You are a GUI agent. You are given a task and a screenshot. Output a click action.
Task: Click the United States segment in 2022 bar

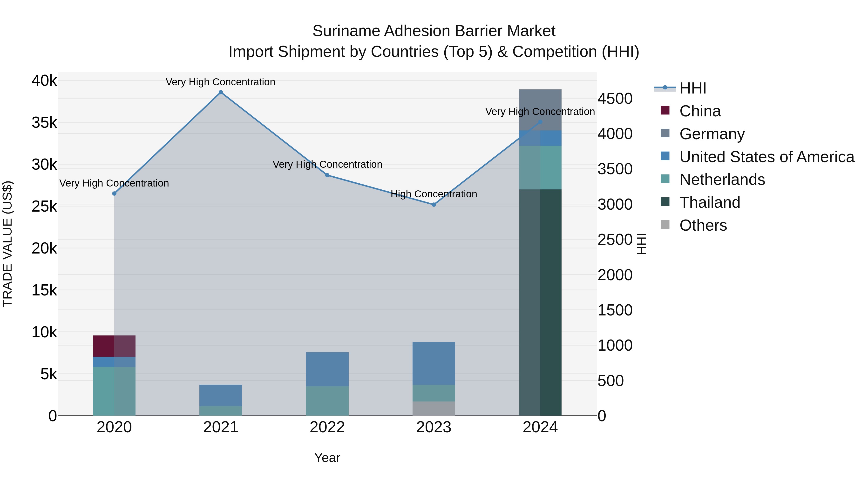(327, 369)
